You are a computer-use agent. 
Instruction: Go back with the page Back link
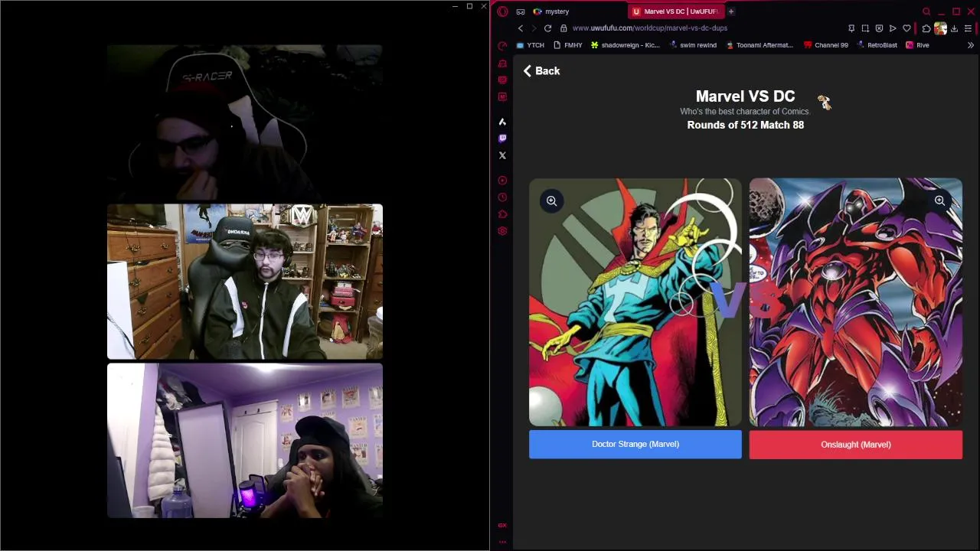click(541, 70)
